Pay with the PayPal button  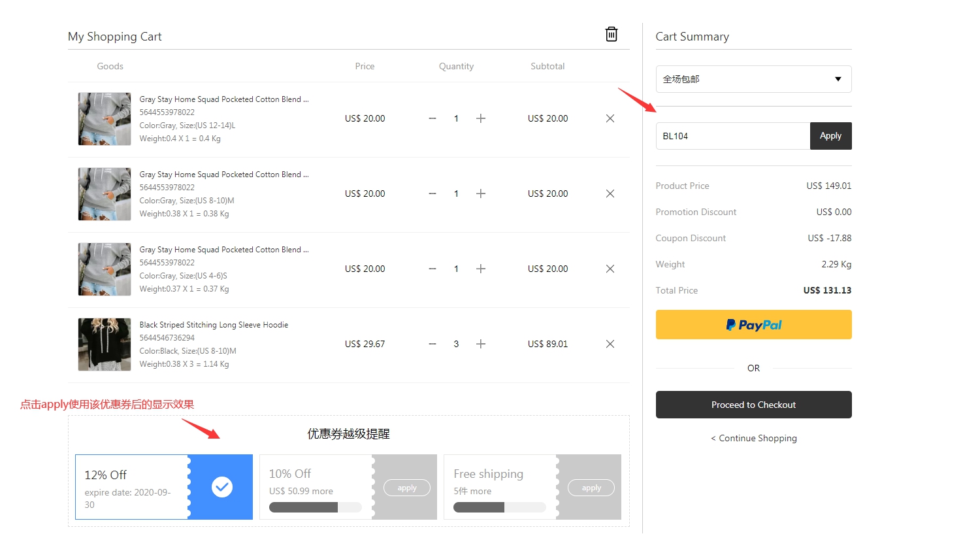(x=753, y=325)
